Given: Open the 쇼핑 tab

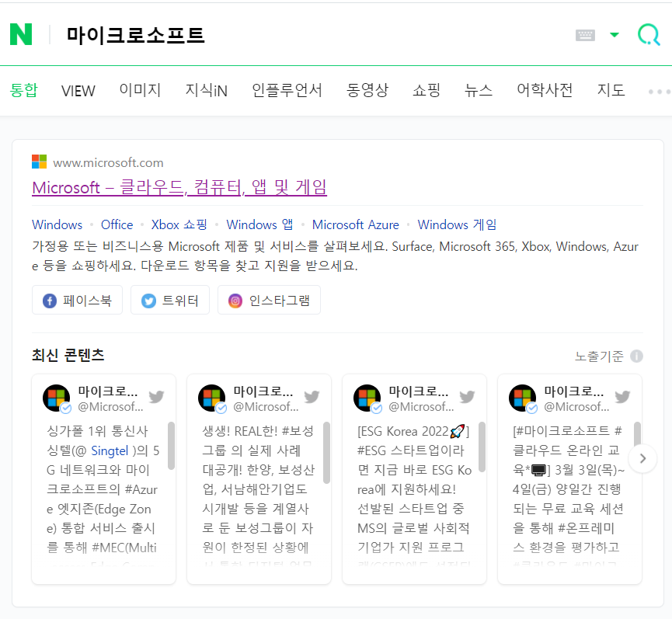Looking at the screenshot, I should (427, 90).
